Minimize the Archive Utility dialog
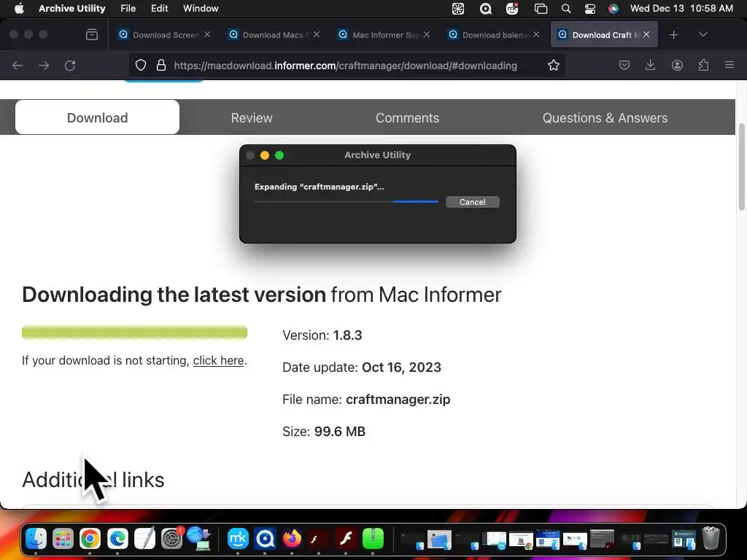747x560 pixels. (265, 155)
